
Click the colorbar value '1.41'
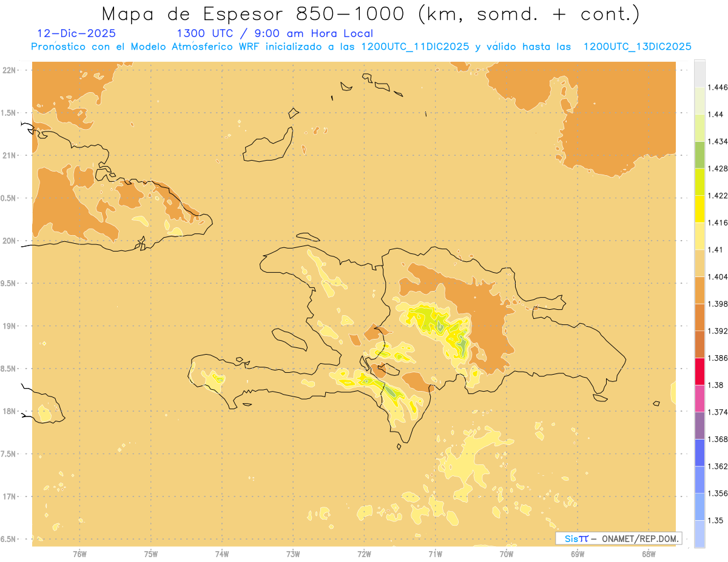pyautogui.click(x=716, y=249)
